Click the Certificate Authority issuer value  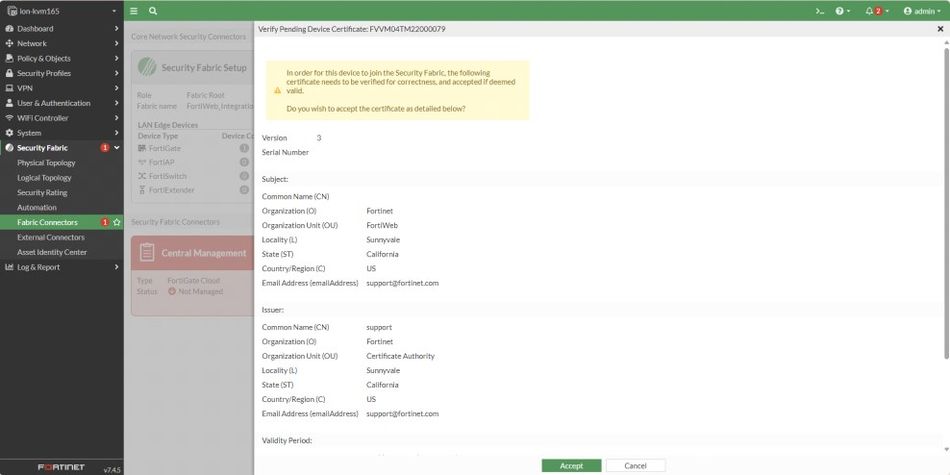coord(400,356)
